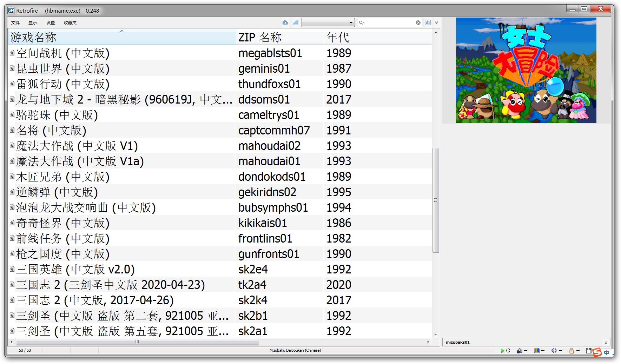Collapse the mizubaks01 info panel chevron
Viewport: 621px width, 364px height.
606,343
